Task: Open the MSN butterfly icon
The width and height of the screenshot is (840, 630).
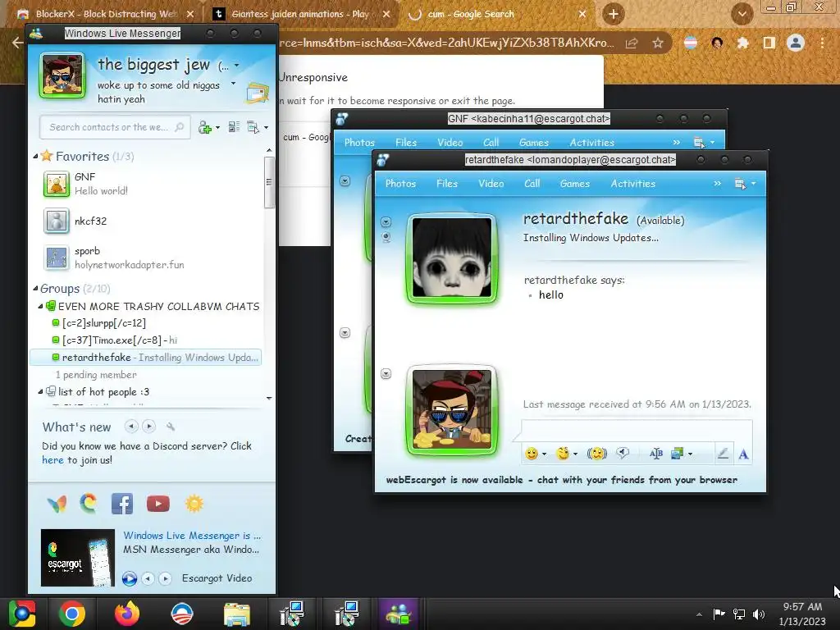Action: point(57,504)
